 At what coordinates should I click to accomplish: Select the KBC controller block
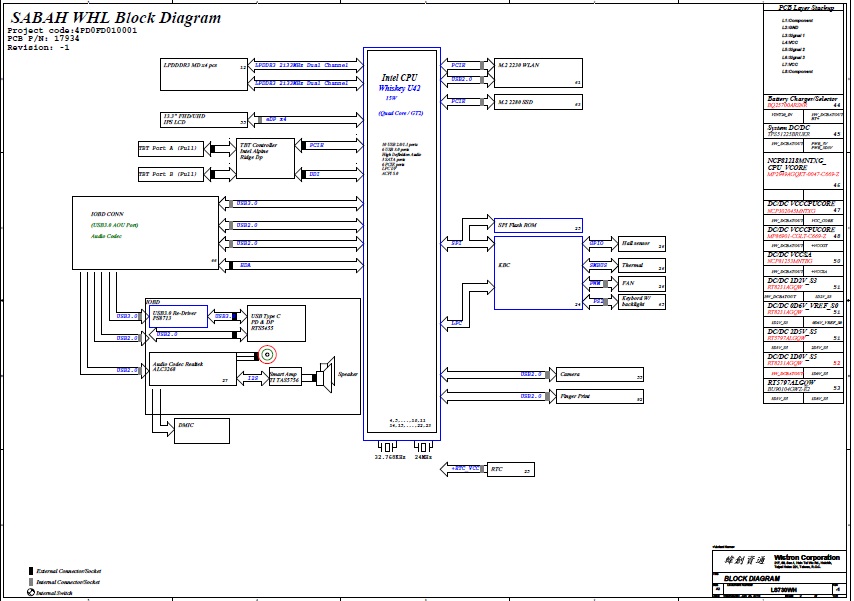(x=538, y=272)
